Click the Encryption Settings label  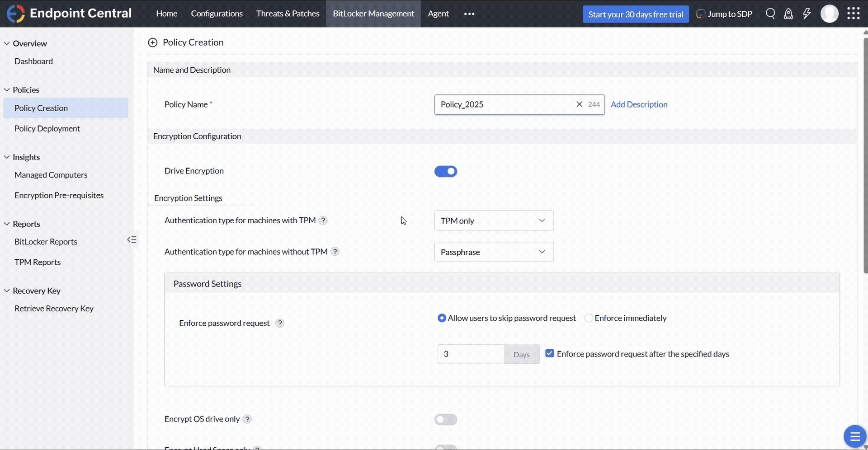pos(188,198)
